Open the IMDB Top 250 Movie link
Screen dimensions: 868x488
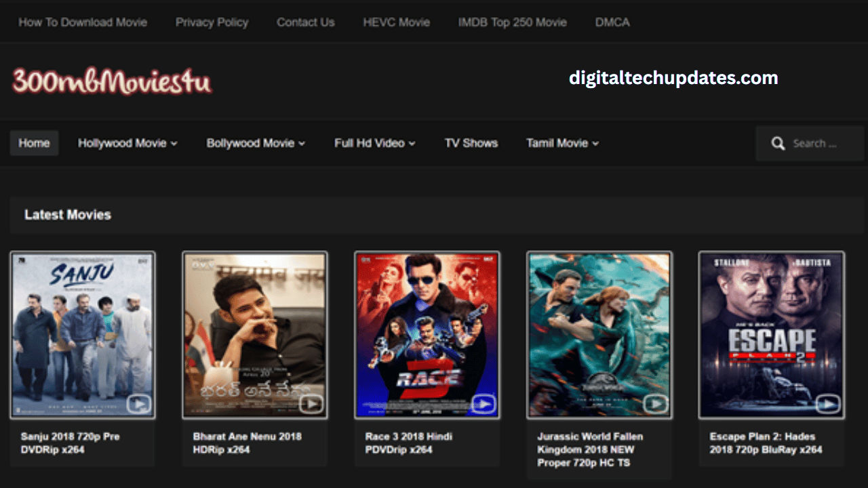[x=512, y=22]
